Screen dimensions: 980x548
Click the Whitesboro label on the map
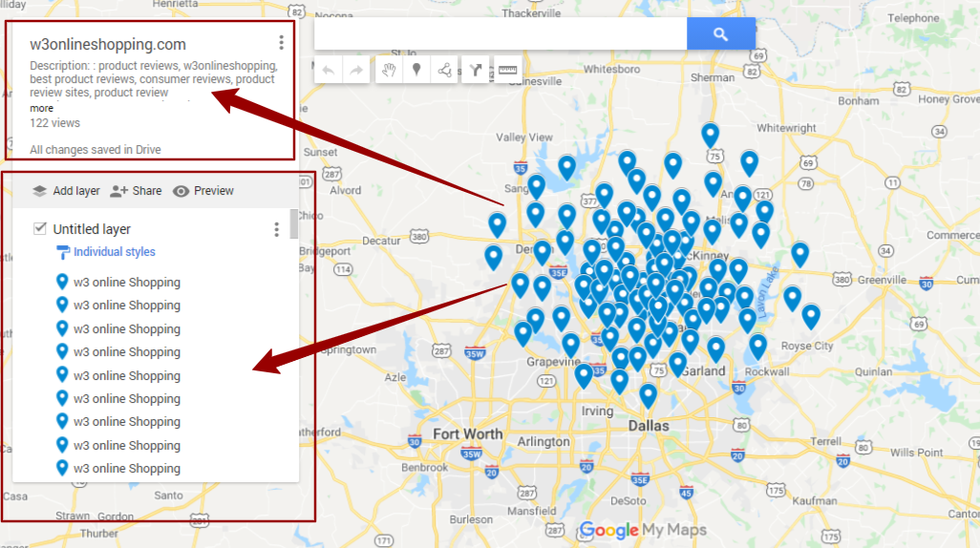coord(611,70)
